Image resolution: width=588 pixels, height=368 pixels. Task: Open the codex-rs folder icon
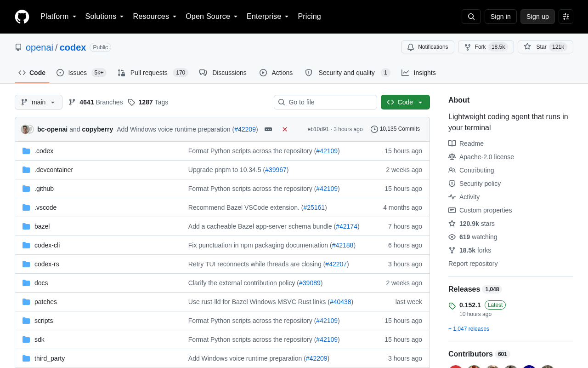coord(26,264)
